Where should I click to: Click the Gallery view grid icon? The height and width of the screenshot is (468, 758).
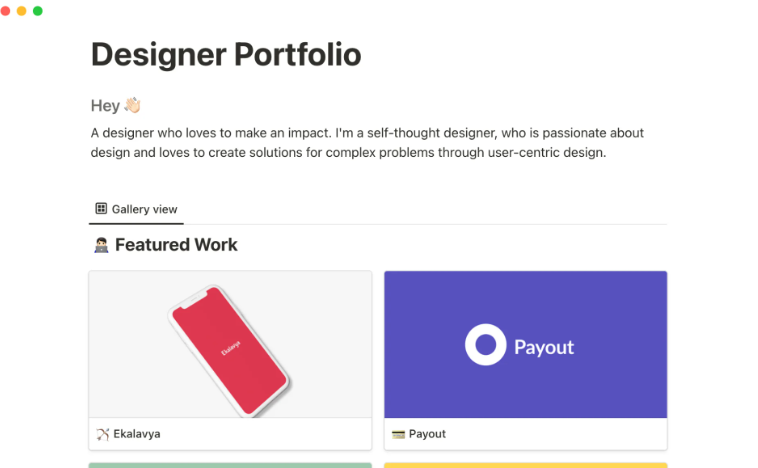pyautogui.click(x=101, y=209)
